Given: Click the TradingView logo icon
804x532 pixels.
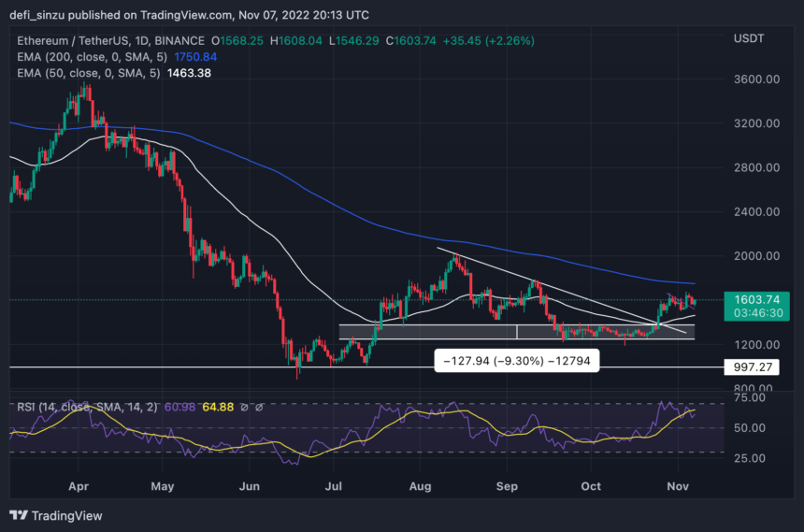Looking at the screenshot, I should coord(19,515).
